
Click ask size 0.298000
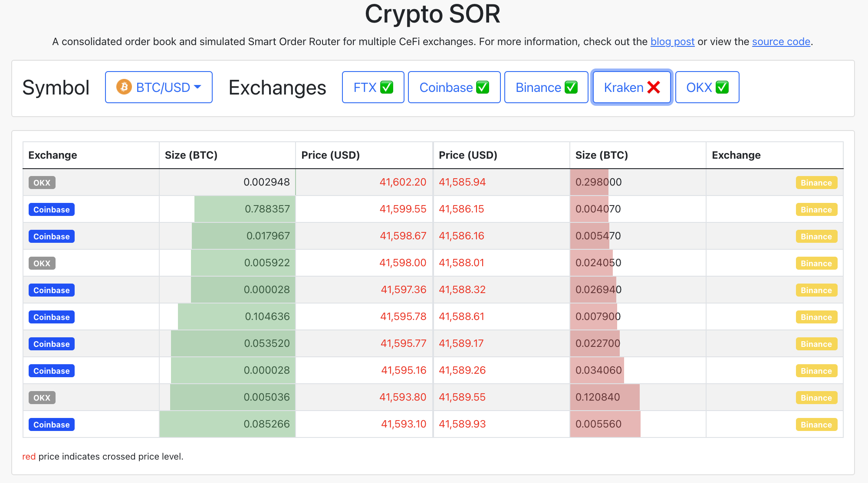[598, 182]
